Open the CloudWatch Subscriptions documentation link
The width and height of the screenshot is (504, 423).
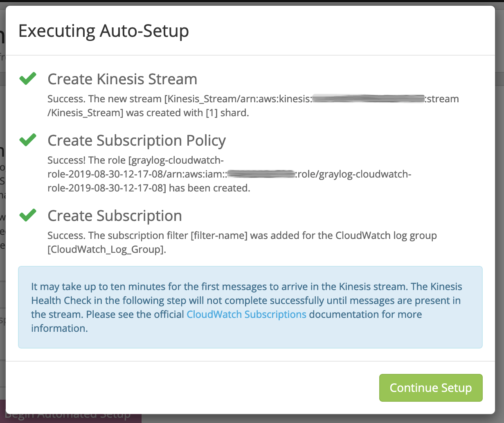point(246,314)
